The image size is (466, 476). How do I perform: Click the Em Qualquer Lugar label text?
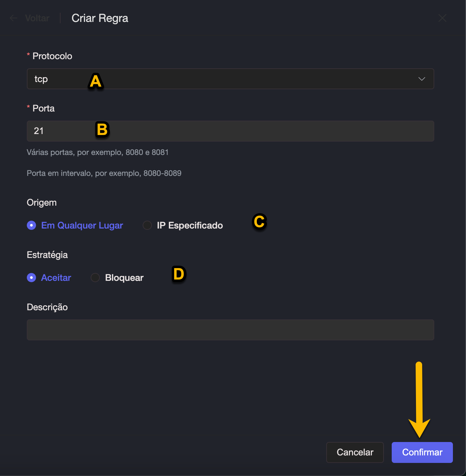coord(82,225)
